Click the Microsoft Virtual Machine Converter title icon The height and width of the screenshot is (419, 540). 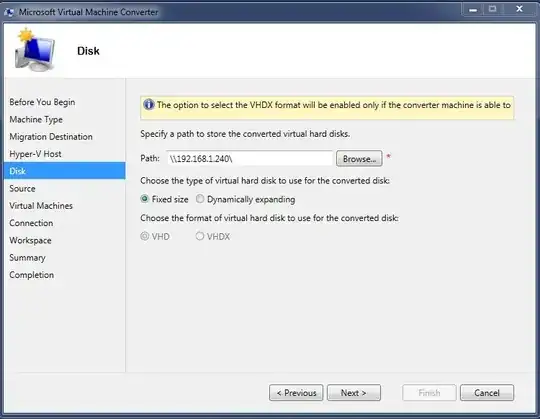[x=10, y=12]
